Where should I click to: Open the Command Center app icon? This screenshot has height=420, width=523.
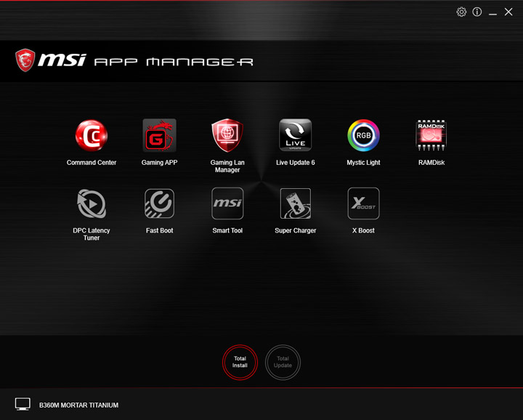pyautogui.click(x=91, y=135)
